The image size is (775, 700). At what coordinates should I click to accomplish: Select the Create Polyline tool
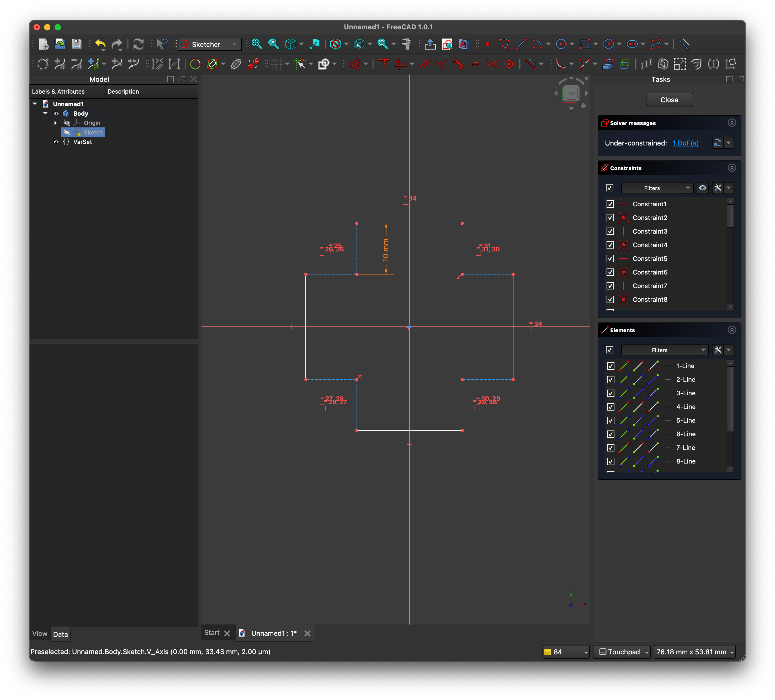(x=504, y=44)
